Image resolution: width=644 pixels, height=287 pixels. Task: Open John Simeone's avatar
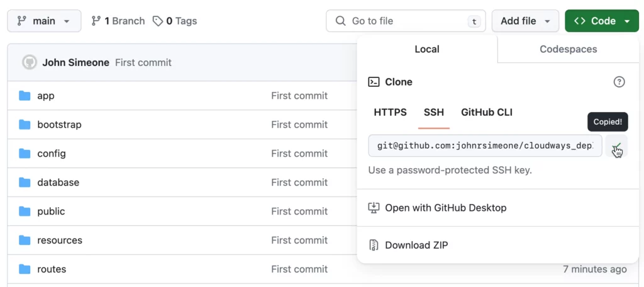click(30, 62)
